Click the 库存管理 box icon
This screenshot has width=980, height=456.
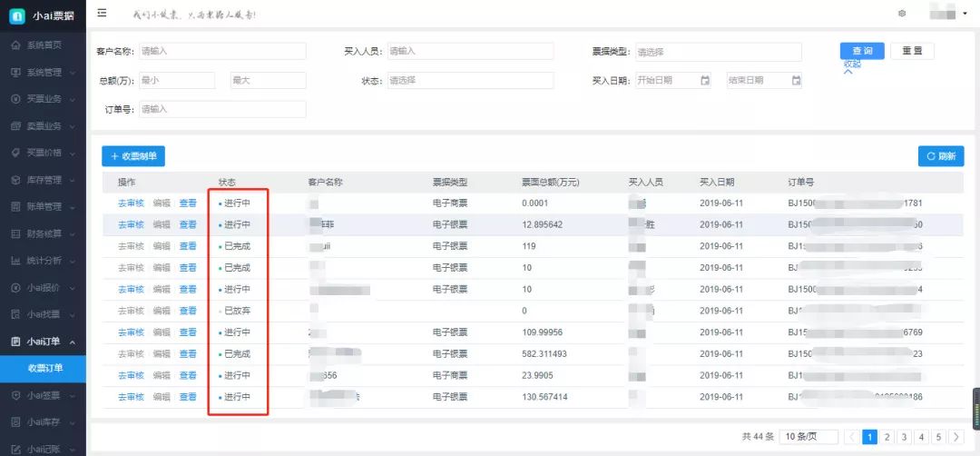point(16,180)
